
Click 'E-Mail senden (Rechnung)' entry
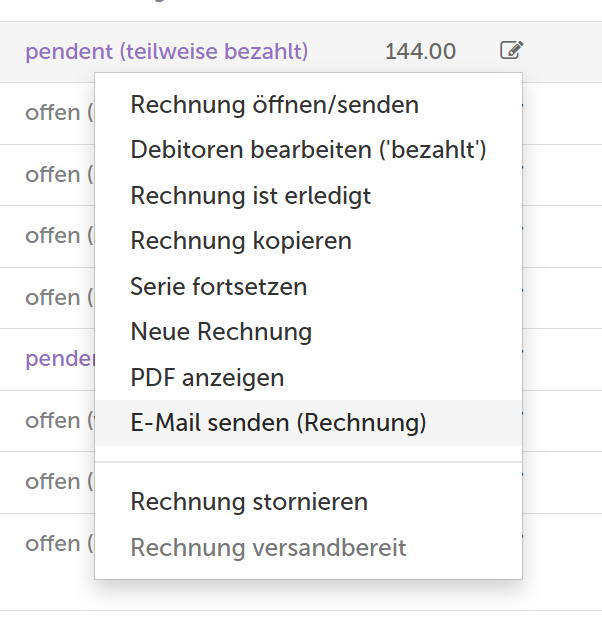(x=278, y=422)
